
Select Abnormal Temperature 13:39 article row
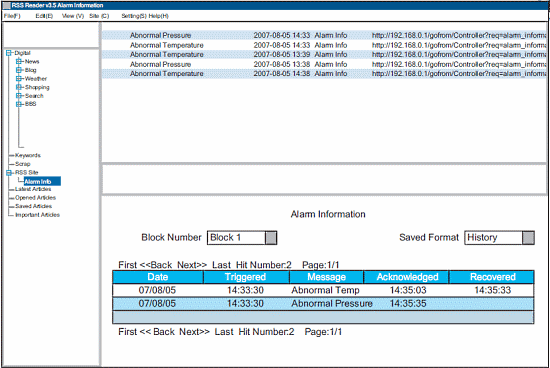point(324,54)
